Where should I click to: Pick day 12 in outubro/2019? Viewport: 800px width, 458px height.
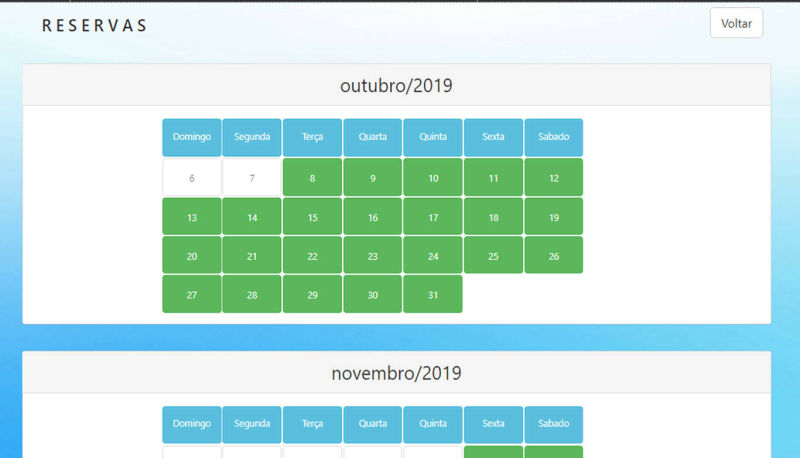(553, 178)
